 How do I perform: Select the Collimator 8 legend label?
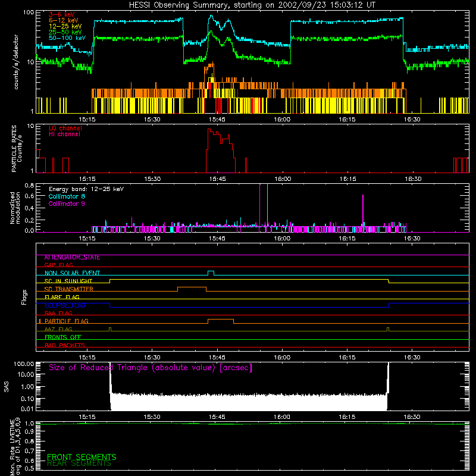67,196
